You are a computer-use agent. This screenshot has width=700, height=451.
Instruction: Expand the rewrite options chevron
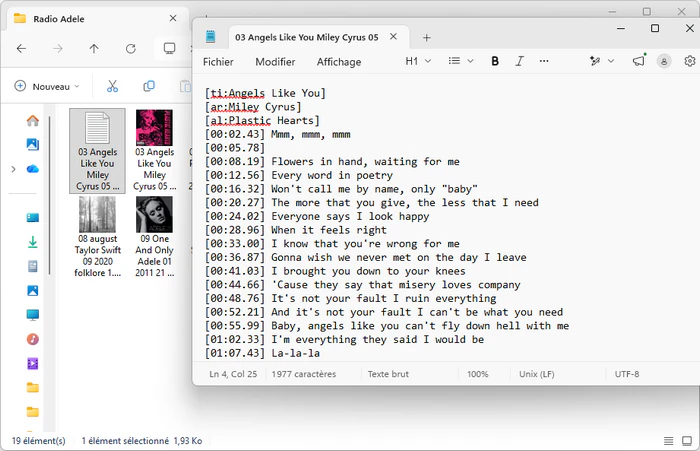[611, 61]
